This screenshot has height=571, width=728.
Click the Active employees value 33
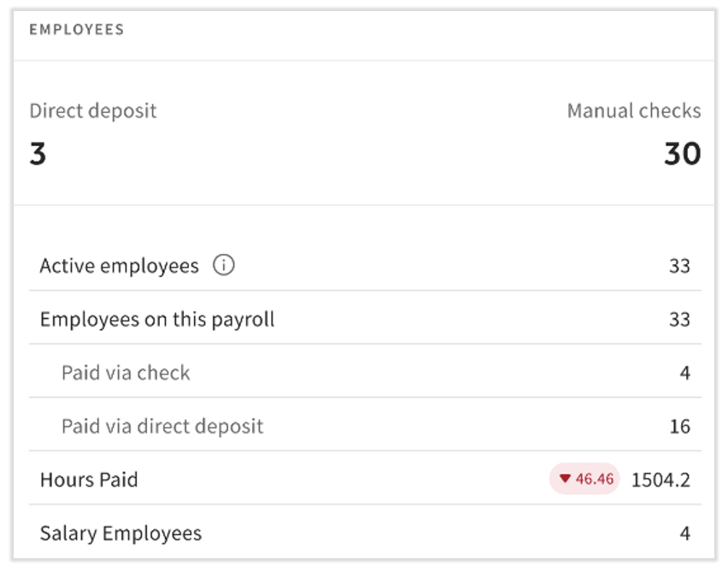pos(679,266)
